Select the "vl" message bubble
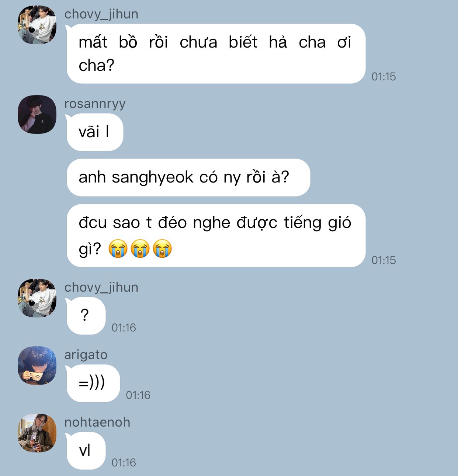 click(86, 451)
